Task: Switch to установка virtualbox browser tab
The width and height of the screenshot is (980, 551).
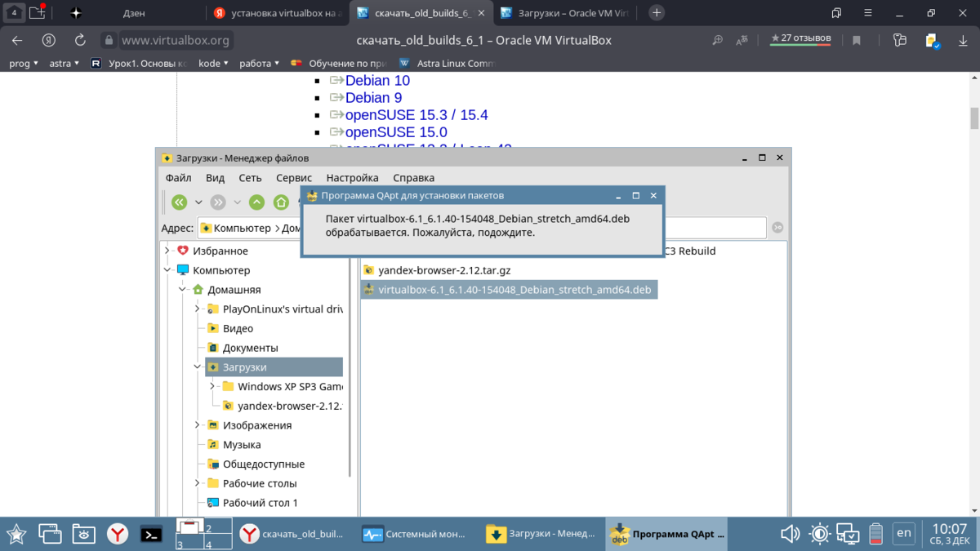Action: pos(278,13)
